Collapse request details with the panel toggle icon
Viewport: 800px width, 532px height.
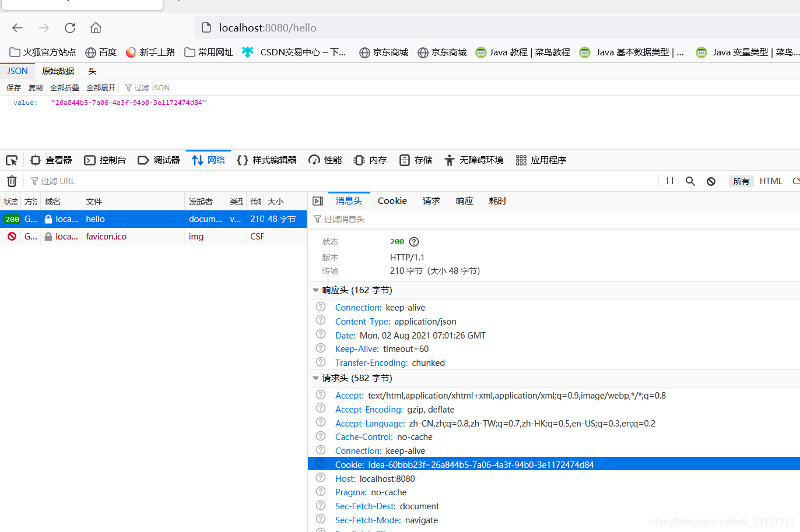tap(318, 201)
